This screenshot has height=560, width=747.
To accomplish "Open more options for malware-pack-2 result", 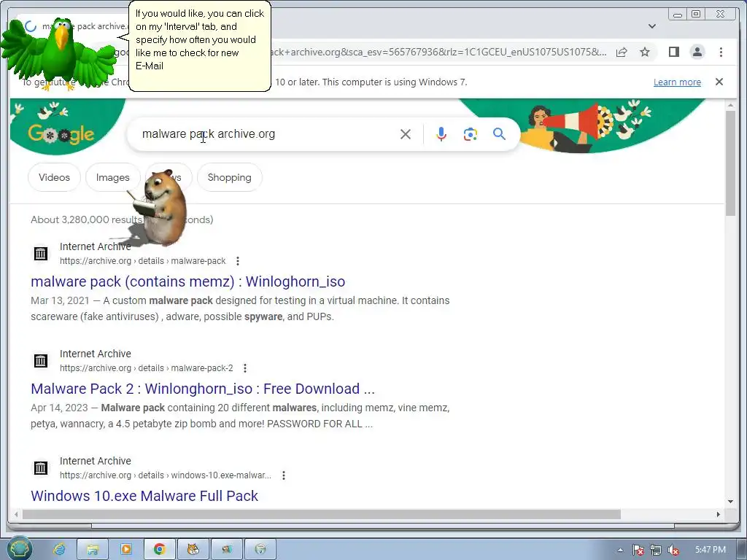I will 245,368.
